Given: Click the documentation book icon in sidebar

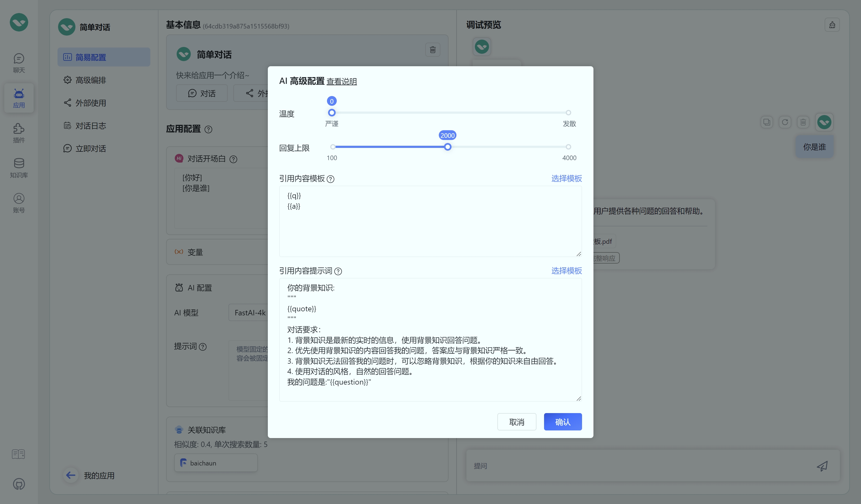Looking at the screenshot, I should (18, 454).
